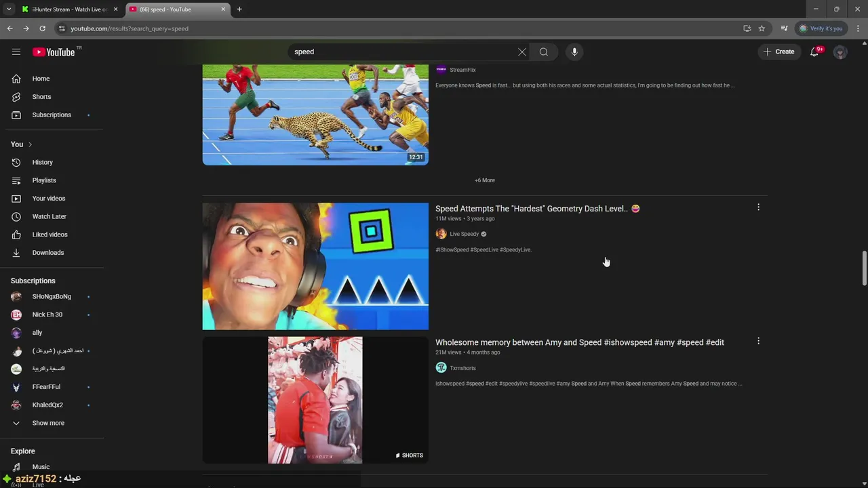This screenshot has height=488, width=868.
Task: Open the notifications bell
Action: click(815, 52)
